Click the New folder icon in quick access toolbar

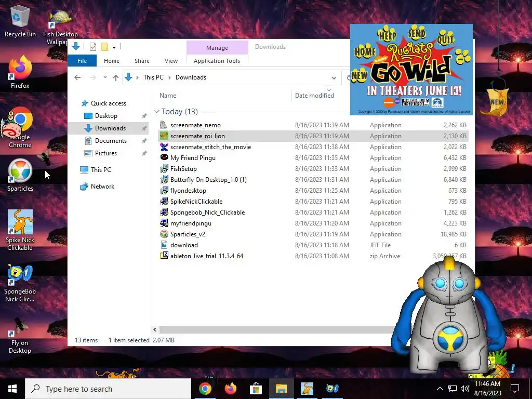click(104, 47)
